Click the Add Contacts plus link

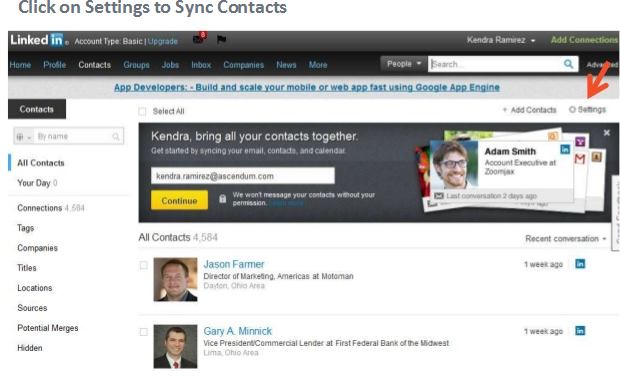(x=529, y=110)
